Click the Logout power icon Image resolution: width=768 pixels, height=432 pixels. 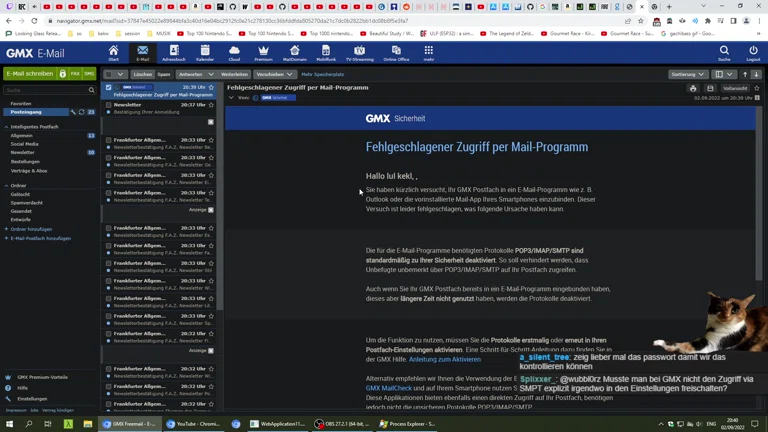click(753, 53)
